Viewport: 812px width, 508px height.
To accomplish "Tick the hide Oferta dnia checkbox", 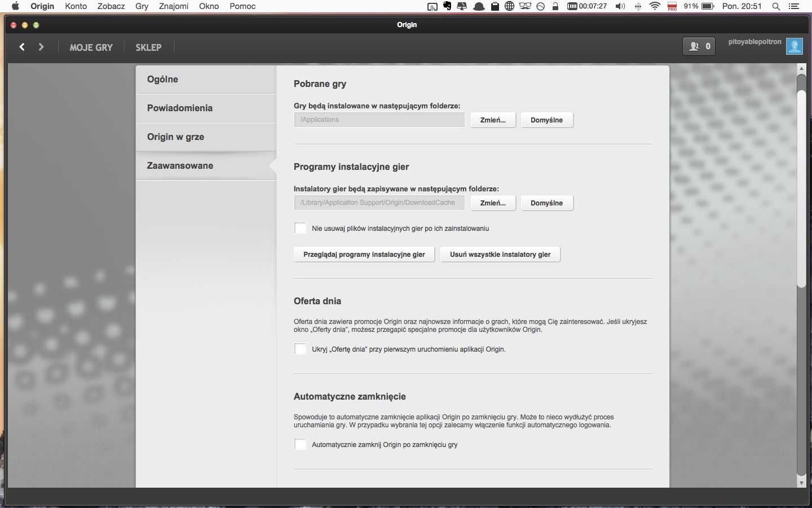I will (300, 349).
